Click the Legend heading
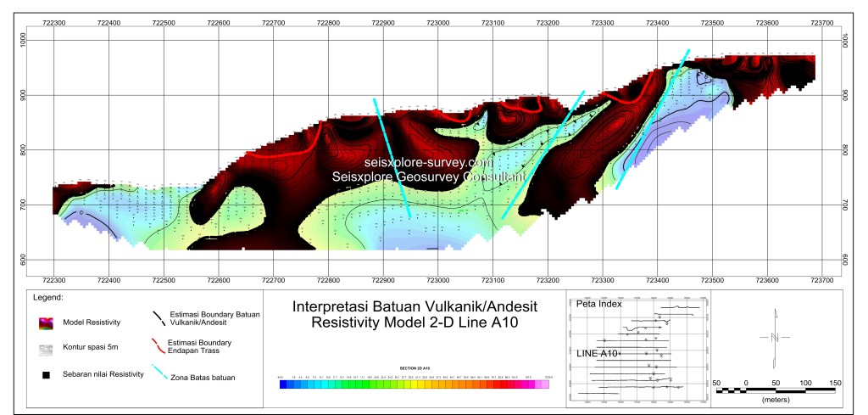 coord(48,298)
